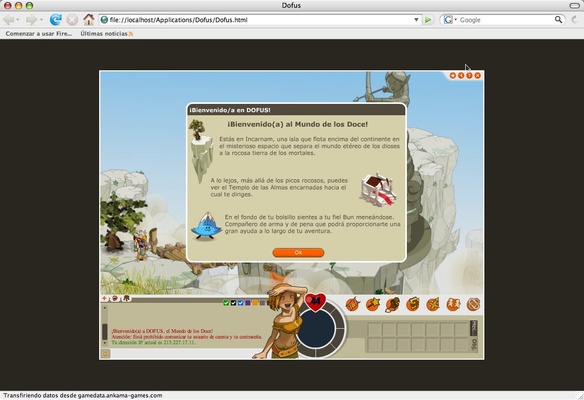Reload the page with the blue refresh icon
The image size is (584, 400).
click(x=55, y=20)
